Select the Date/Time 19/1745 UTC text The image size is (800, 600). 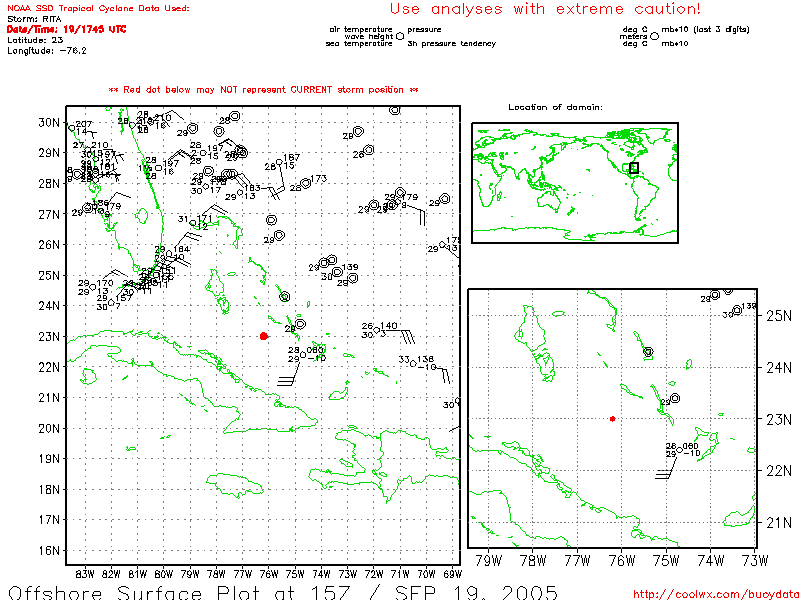tap(66, 29)
